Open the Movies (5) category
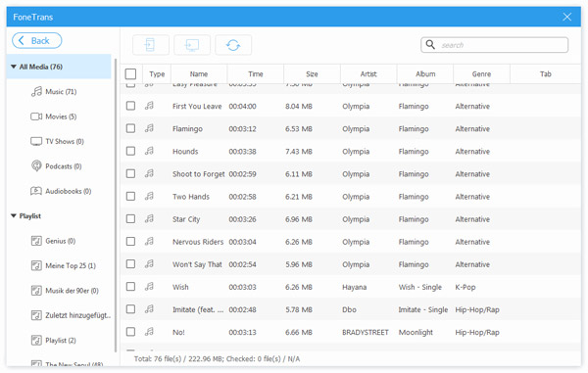Screen dimensions: 588x373 click(x=54, y=117)
